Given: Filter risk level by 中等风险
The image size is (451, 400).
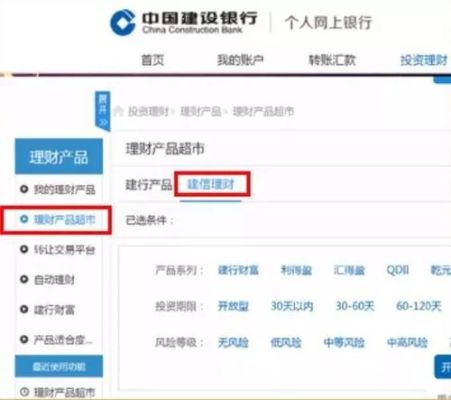Looking at the screenshot, I should 344,342.
